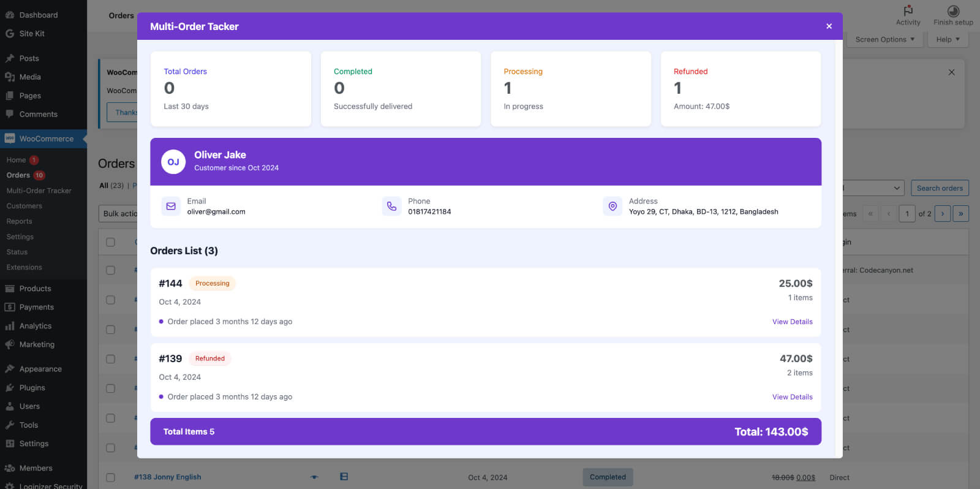Open Loginizer Security in the sidebar
980x489 pixels.
point(50,486)
